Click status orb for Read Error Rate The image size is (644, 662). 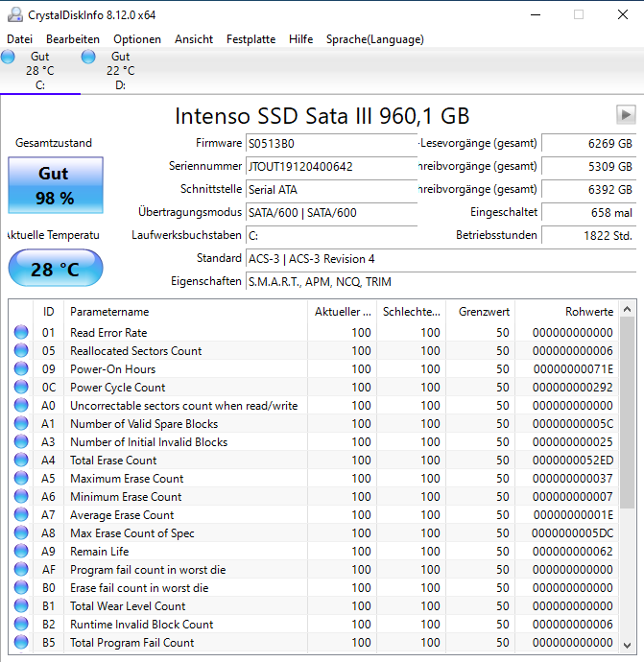21,332
